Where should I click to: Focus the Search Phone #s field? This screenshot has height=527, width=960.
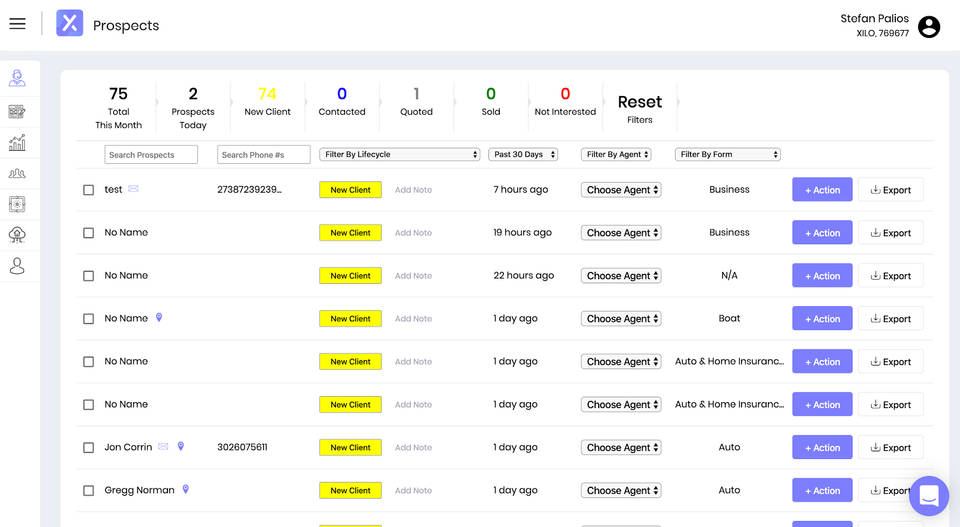tap(263, 155)
